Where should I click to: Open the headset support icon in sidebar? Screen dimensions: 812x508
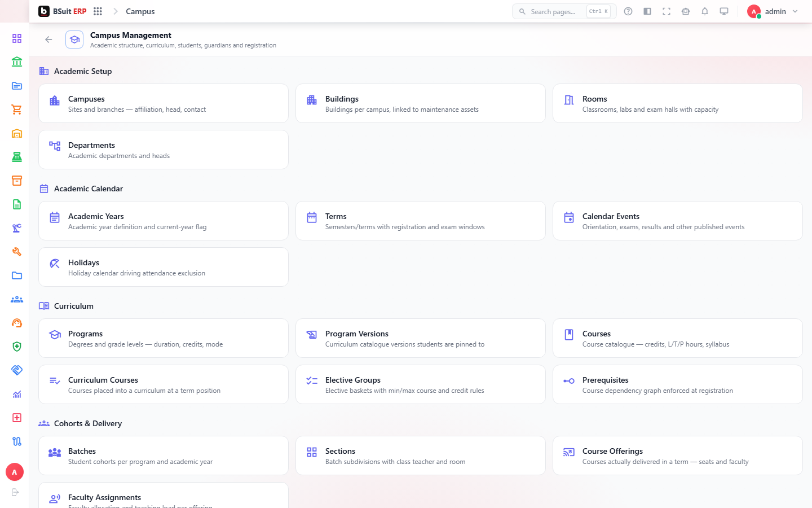point(17,323)
